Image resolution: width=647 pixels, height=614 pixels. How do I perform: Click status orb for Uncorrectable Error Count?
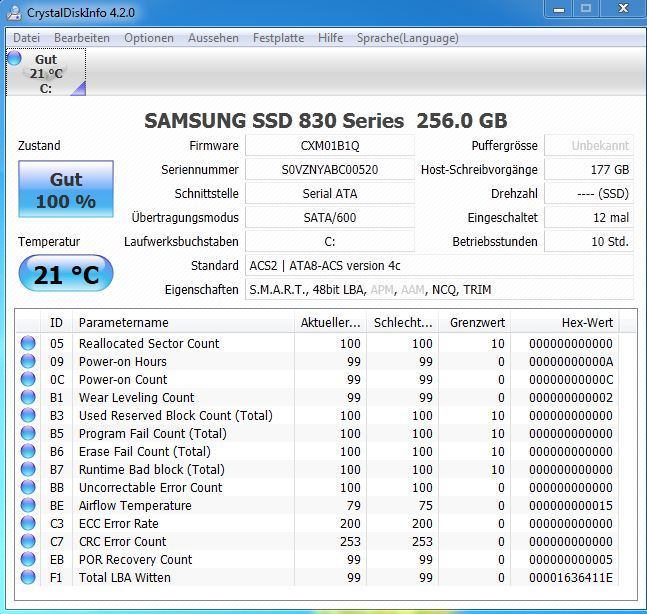(28, 487)
